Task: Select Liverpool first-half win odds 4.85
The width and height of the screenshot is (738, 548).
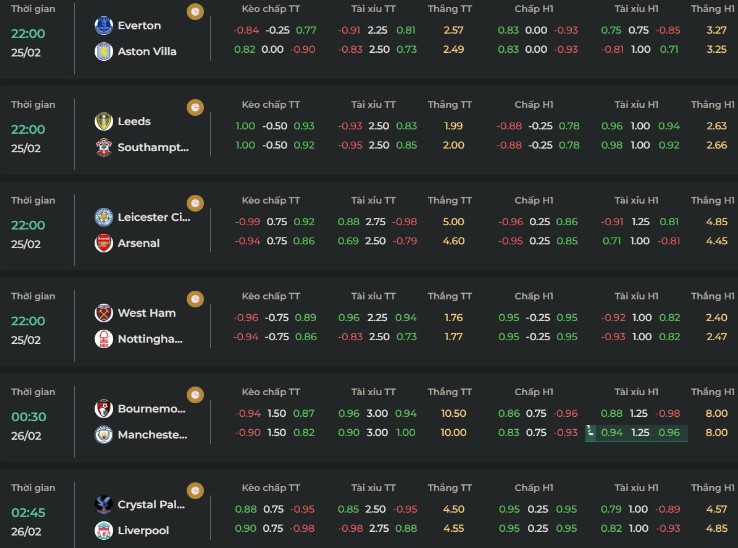Action: tap(716, 529)
